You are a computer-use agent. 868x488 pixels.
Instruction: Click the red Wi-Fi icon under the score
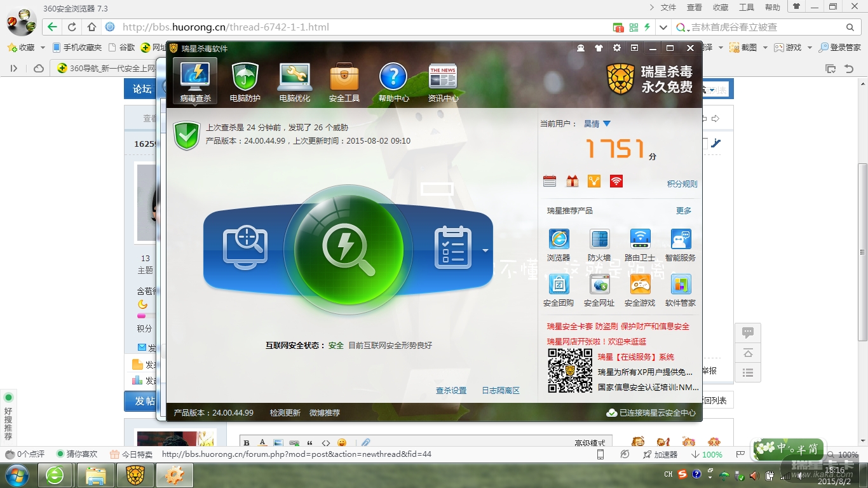[x=616, y=181]
